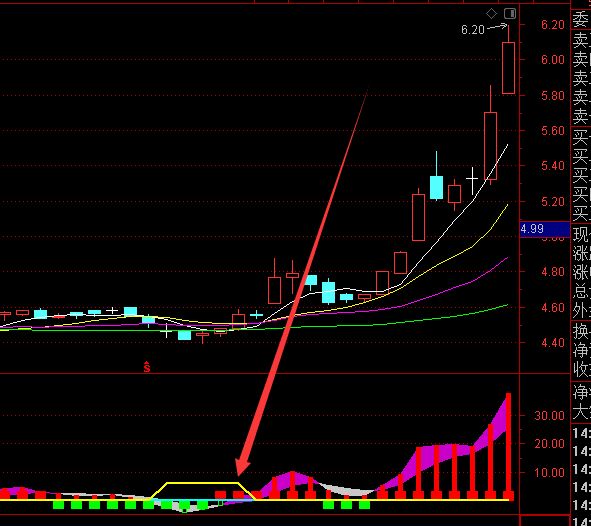Select the yellow trapezoid line's flat top
This screenshot has width=591, height=526.
point(202,483)
